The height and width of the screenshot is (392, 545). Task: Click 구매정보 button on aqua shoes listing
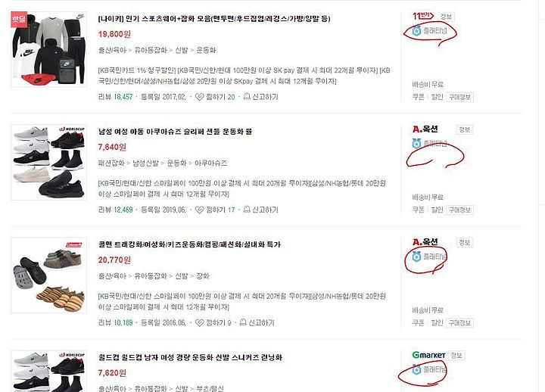(x=460, y=210)
